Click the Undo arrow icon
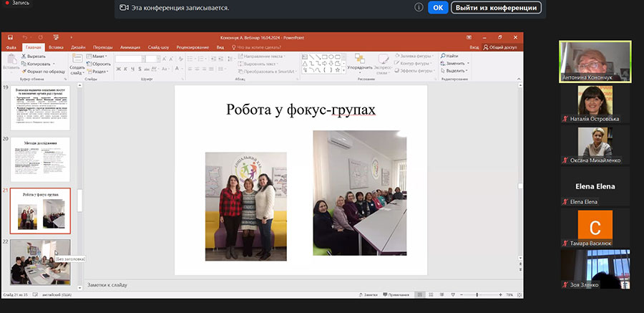This screenshot has width=644, height=313. pos(24,37)
